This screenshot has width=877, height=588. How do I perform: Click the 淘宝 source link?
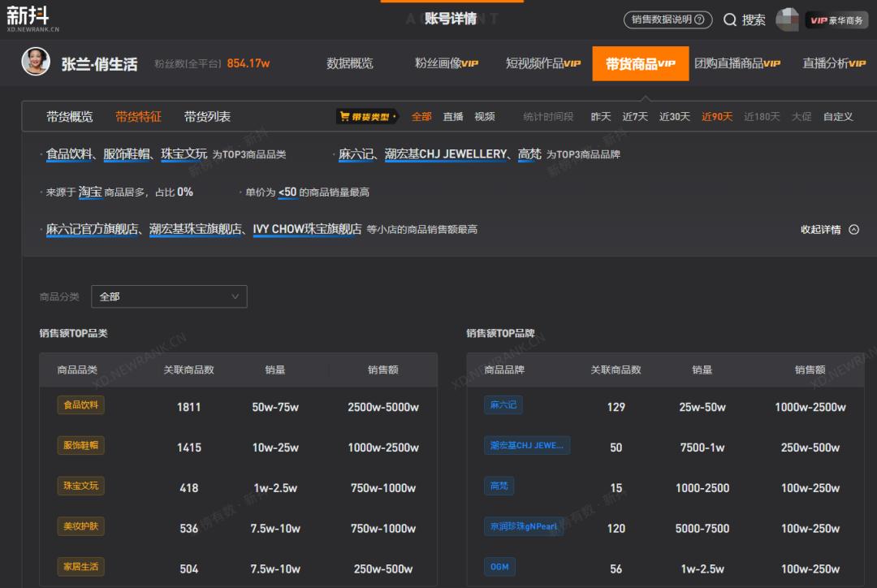(90, 192)
